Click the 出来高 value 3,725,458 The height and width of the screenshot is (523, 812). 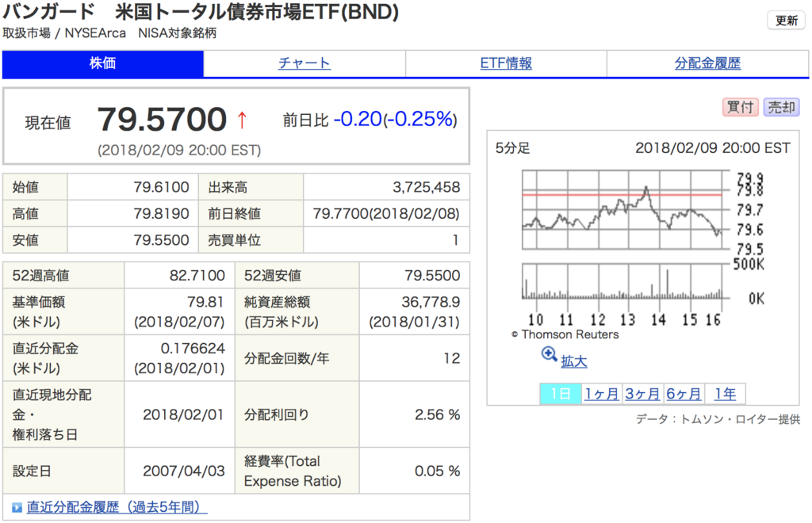coord(426,187)
